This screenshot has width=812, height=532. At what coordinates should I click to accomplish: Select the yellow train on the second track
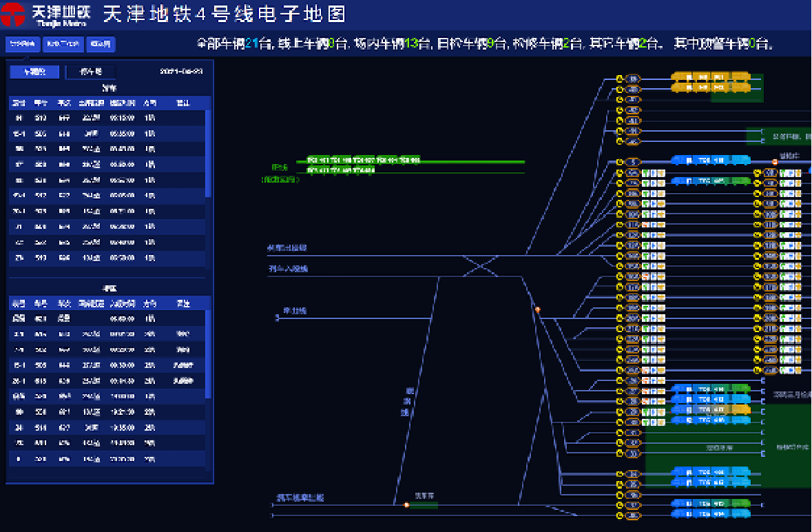[709, 88]
